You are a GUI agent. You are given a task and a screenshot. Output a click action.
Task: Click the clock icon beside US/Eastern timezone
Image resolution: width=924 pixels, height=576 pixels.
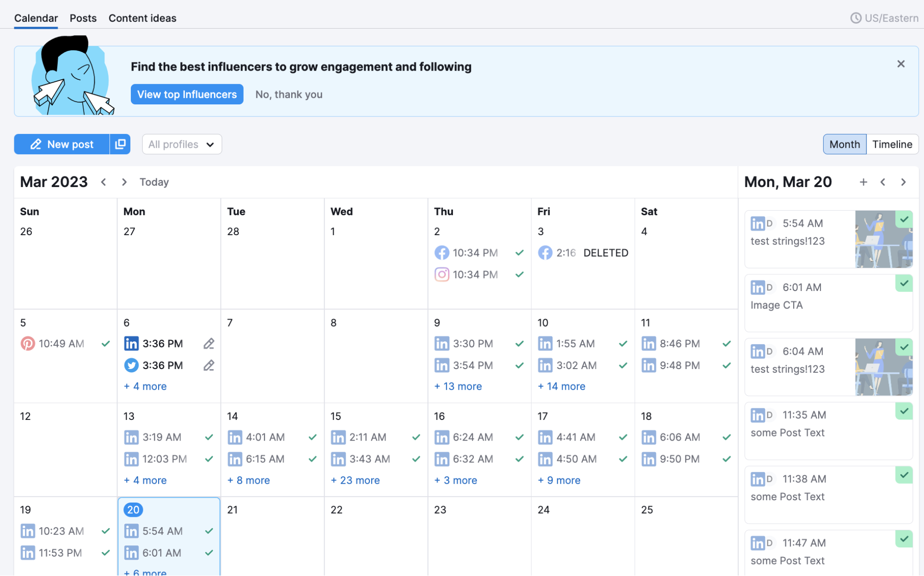pos(856,18)
